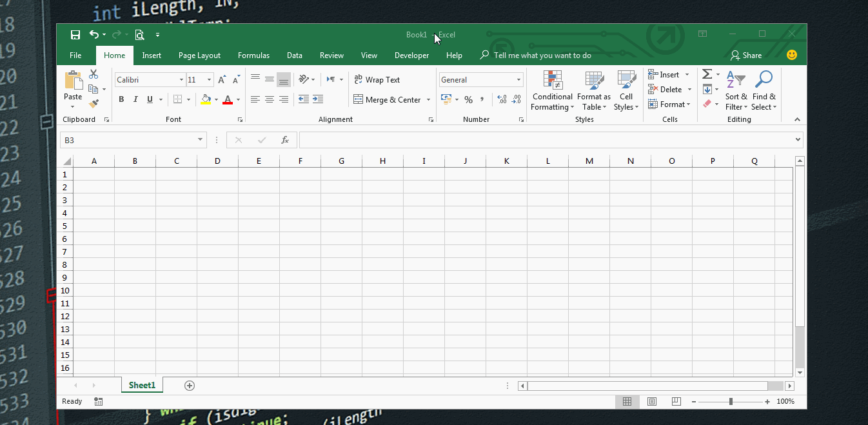The height and width of the screenshot is (425, 868).
Task: Switch to the Formulas tab
Action: pyautogui.click(x=253, y=55)
